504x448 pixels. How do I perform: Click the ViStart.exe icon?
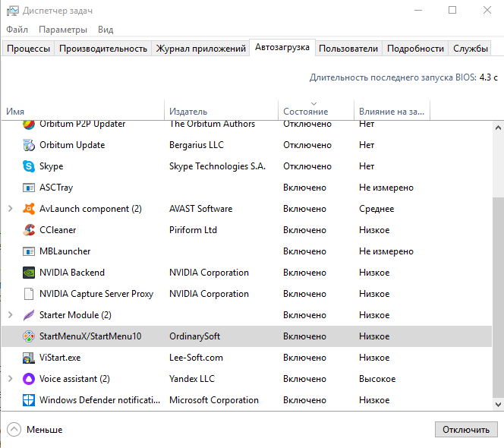click(x=29, y=358)
